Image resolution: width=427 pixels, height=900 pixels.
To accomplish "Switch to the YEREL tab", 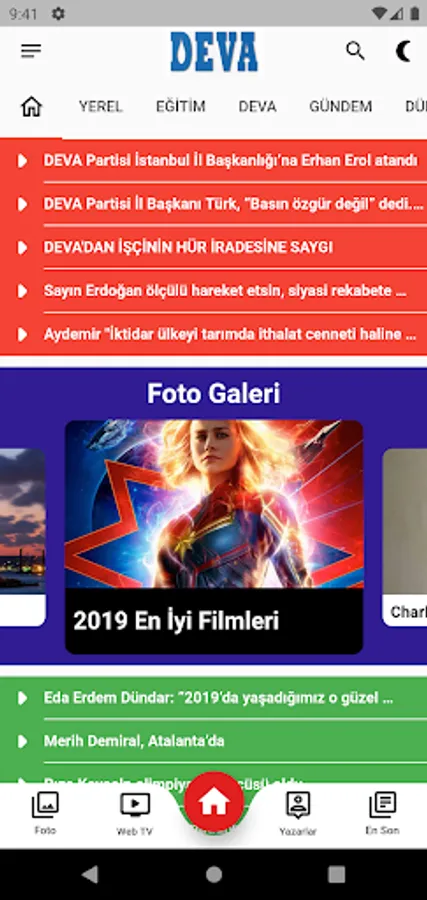I will click(x=101, y=106).
